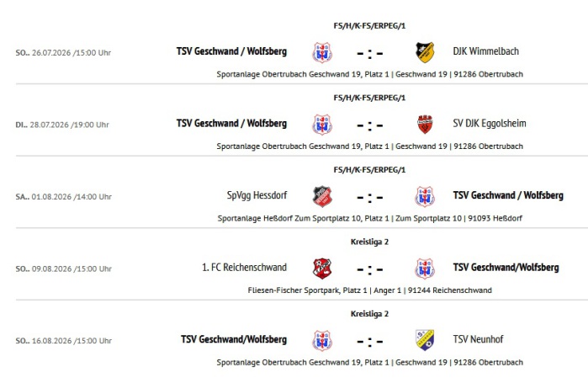Click the SpVgg Hessdorf club crest
This screenshot has width=588, height=383.
322,196
